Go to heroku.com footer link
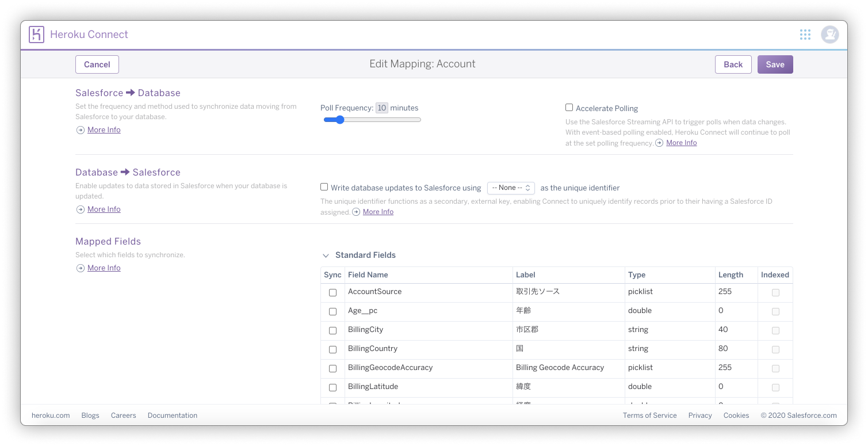Image resolution: width=868 pixels, height=446 pixels. (51, 415)
